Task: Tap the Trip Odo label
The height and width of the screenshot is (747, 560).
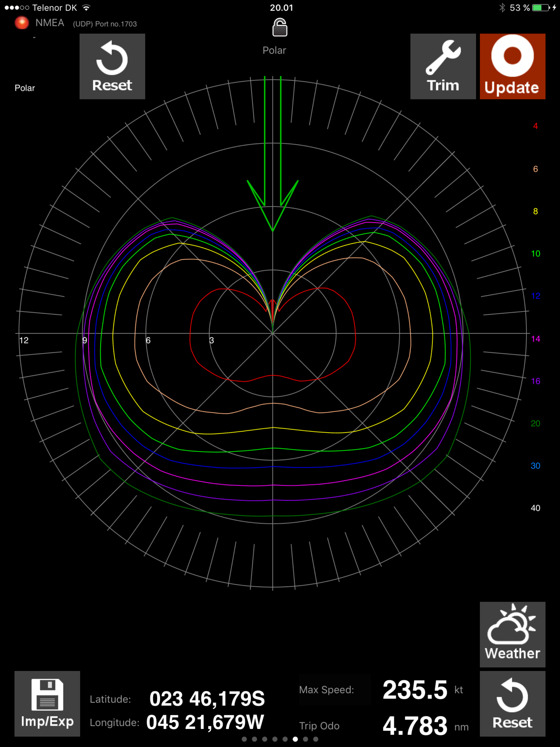Action: [x=319, y=726]
